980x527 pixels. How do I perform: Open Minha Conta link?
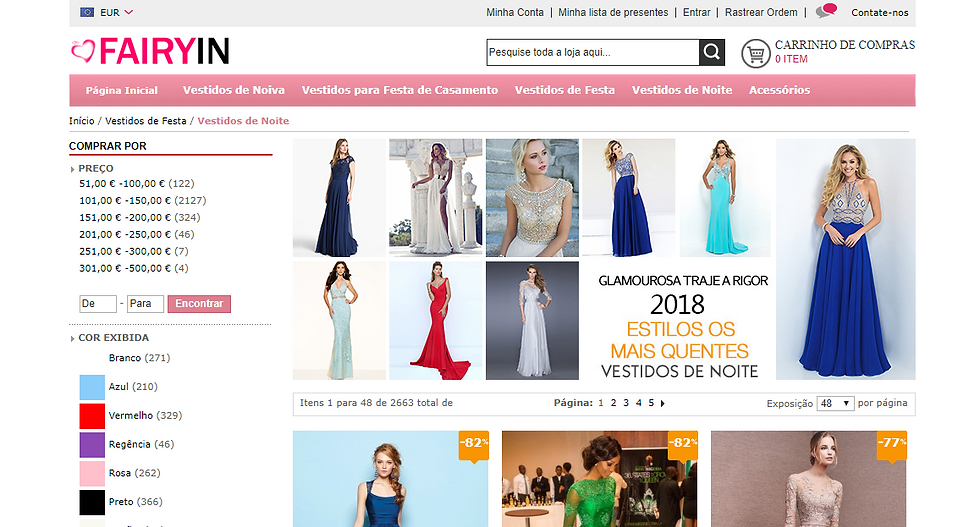[515, 13]
